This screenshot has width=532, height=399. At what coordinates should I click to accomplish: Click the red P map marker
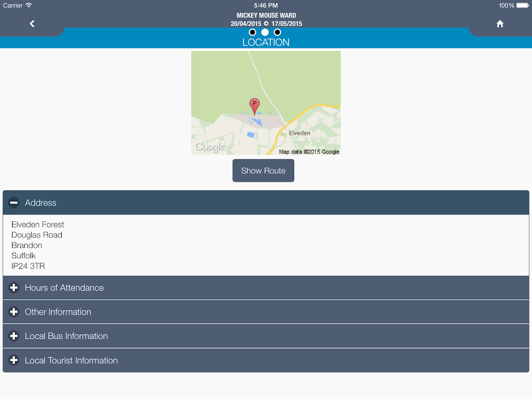(254, 107)
